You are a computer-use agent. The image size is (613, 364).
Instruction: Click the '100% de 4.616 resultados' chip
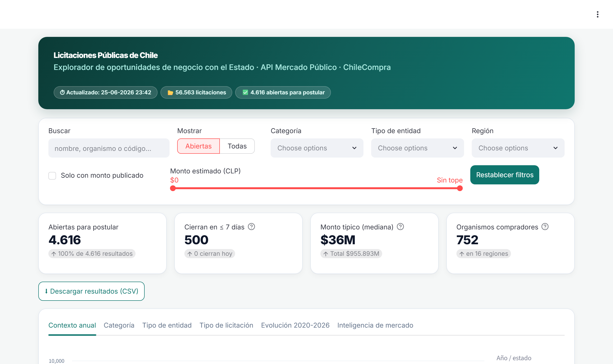92,254
